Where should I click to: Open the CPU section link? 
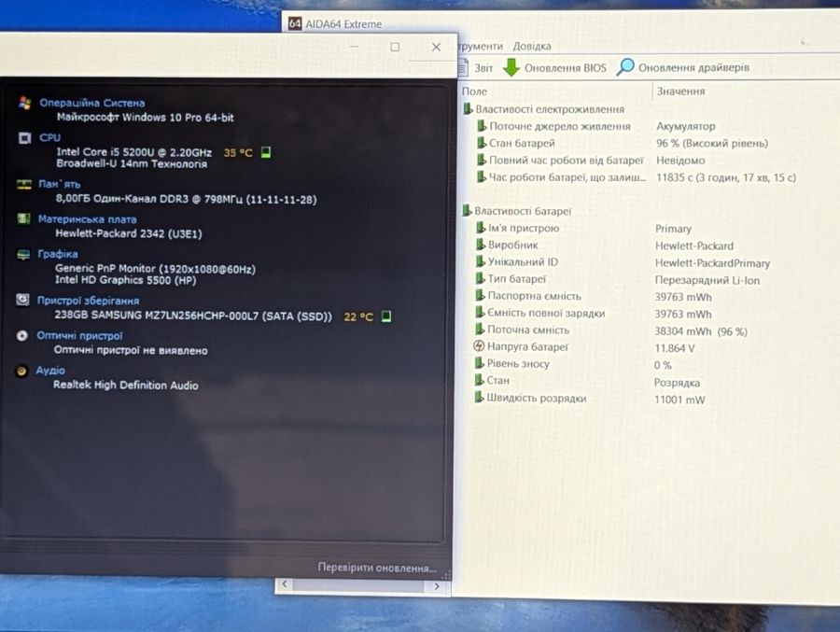coord(49,138)
